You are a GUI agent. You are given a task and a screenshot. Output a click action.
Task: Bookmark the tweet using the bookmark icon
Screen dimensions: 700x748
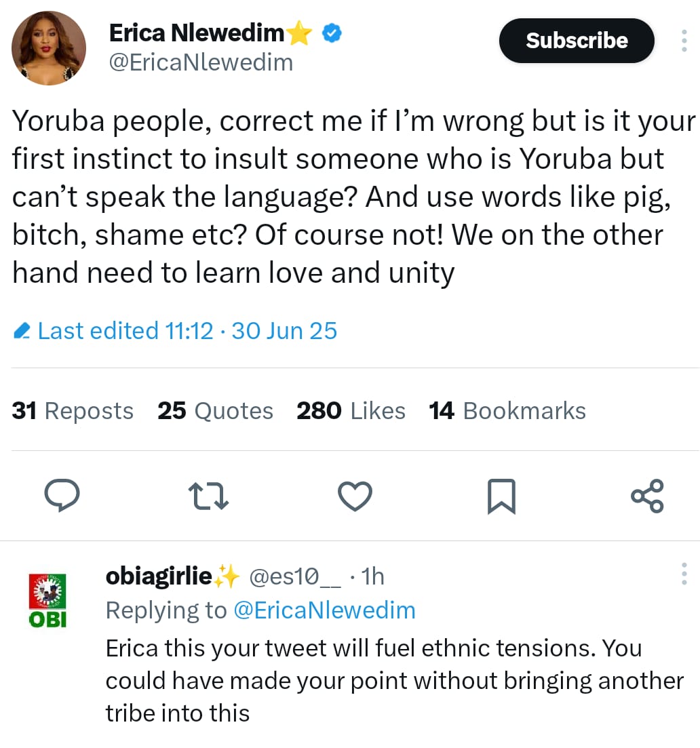pos(501,496)
